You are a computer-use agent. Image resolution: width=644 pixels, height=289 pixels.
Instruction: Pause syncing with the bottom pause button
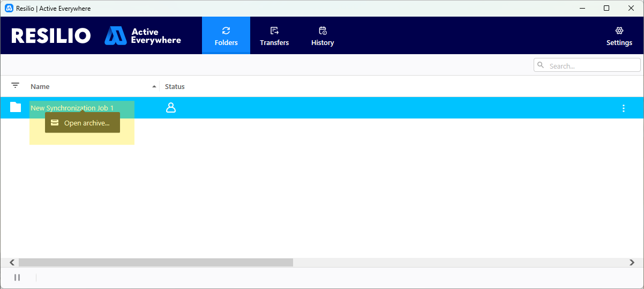click(x=17, y=277)
